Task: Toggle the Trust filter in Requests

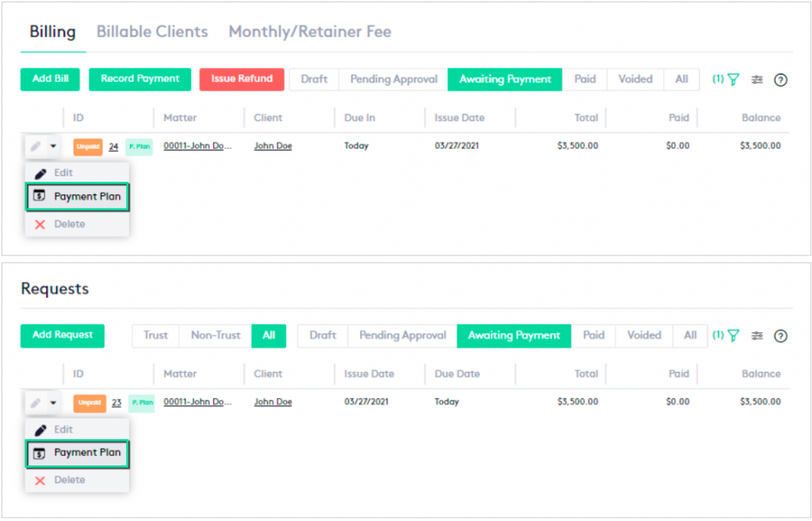Action: click(155, 335)
